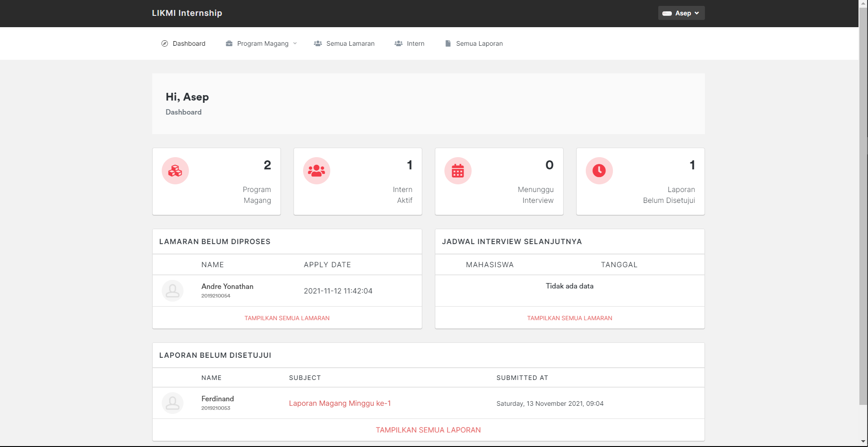
Task: Click the scrollbar down arrow
Action: point(863,442)
